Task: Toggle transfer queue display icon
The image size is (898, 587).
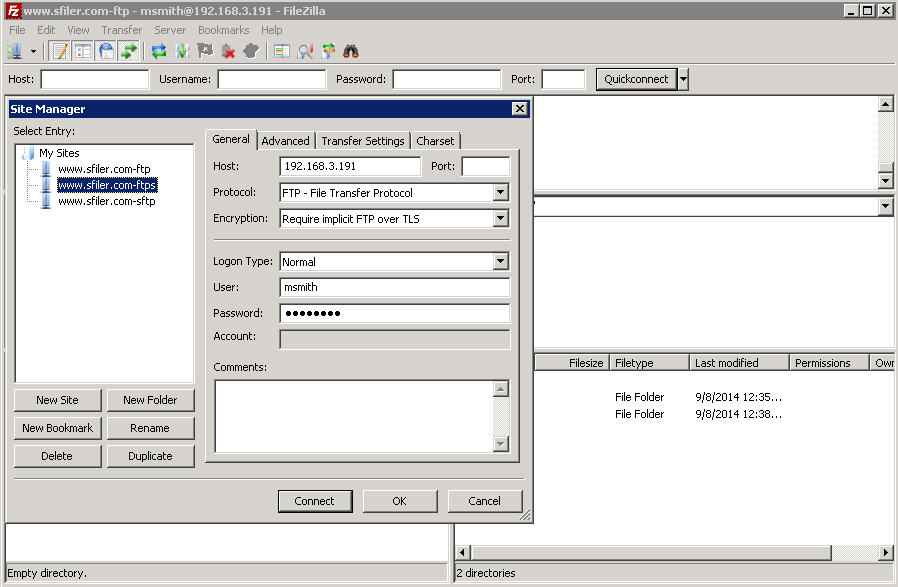Action: pyautogui.click(x=129, y=52)
